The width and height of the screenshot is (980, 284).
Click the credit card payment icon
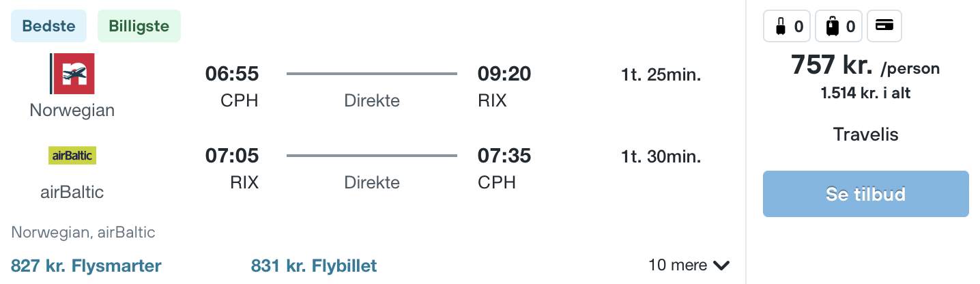coord(884,26)
